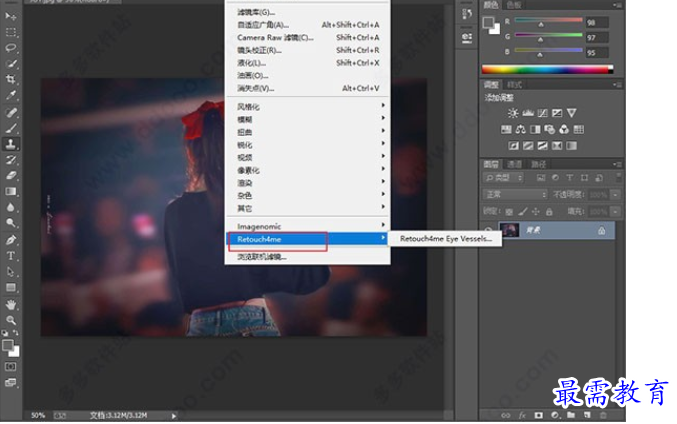Select the Quick Selection tool
Viewport: 677px width, 424px height.
pyautogui.click(x=11, y=64)
